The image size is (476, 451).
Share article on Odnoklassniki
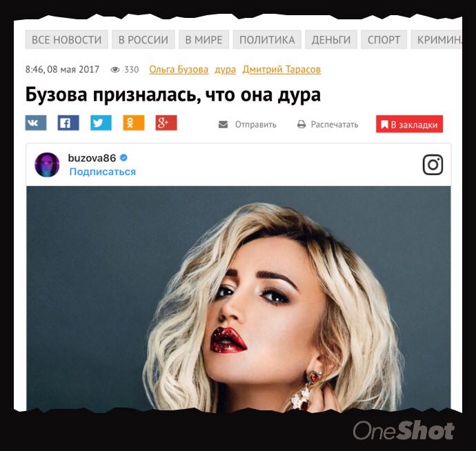coord(134,123)
